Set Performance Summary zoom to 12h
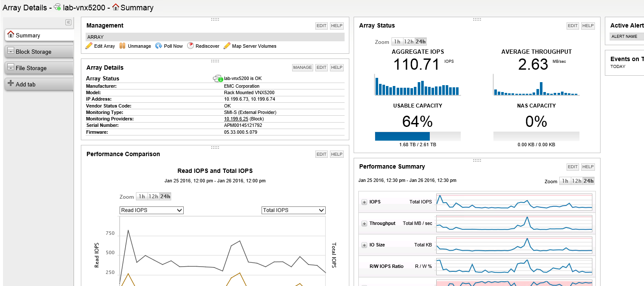 (x=576, y=181)
